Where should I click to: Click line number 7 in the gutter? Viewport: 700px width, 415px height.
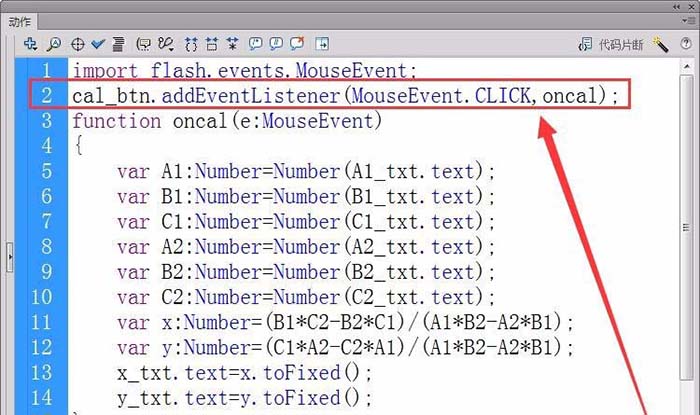pos(46,222)
